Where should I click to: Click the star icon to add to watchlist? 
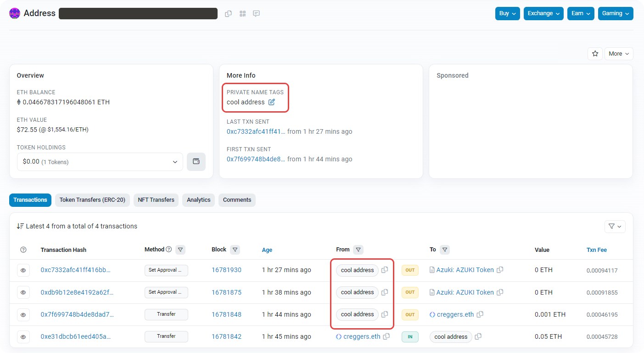[595, 54]
